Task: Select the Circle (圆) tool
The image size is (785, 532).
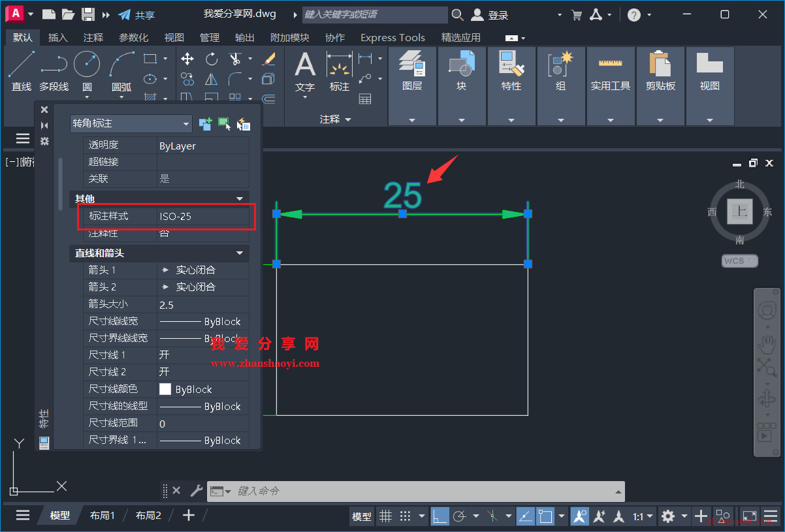Action: pos(87,70)
